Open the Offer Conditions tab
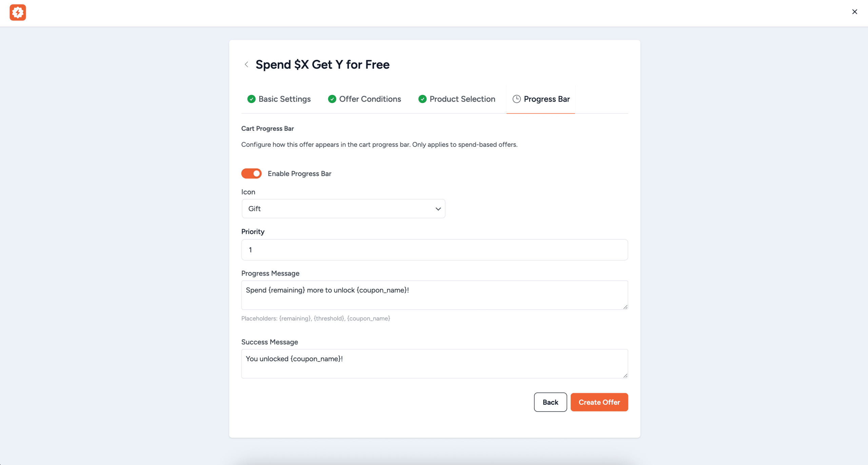Screen dimensions: 868x465 coord(370,99)
